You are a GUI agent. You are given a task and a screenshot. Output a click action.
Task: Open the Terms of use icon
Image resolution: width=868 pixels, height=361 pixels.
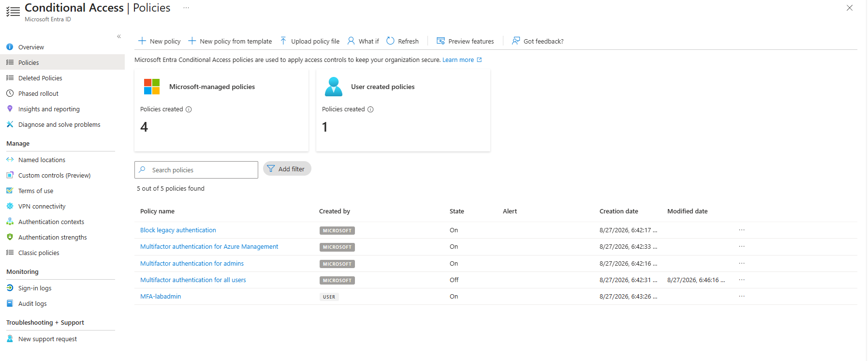pyautogui.click(x=10, y=191)
